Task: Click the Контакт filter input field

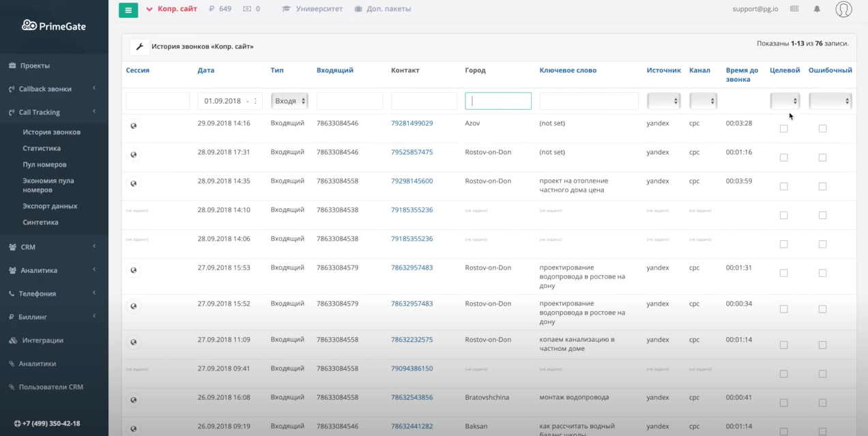Action: pyautogui.click(x=424, y=101)
